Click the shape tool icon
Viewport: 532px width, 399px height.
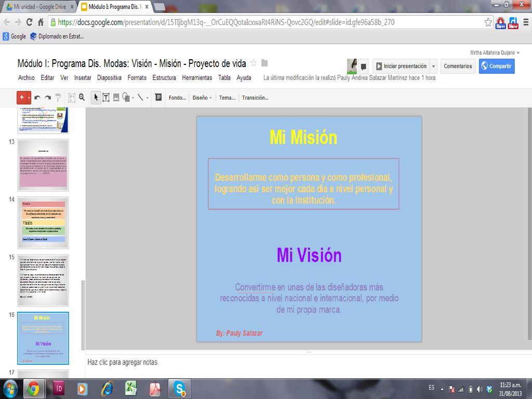point(126,97)
